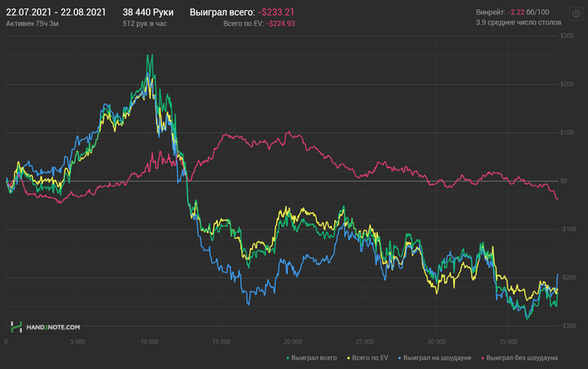Toggle the pink Выиграл без шоудауна legend dot
Viewport: 588px width, 369px height.
[483, 358]
